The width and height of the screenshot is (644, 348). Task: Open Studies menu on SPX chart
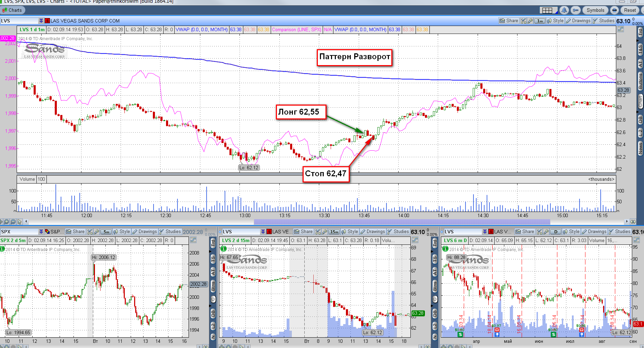pyautogui.click(x=170, y=232)
